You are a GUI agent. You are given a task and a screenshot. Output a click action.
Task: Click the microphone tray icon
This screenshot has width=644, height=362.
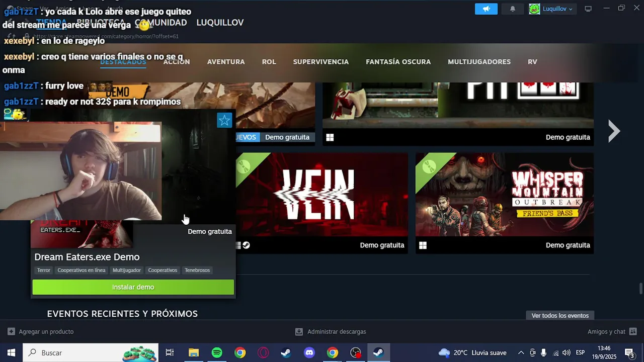click(544, 353)
